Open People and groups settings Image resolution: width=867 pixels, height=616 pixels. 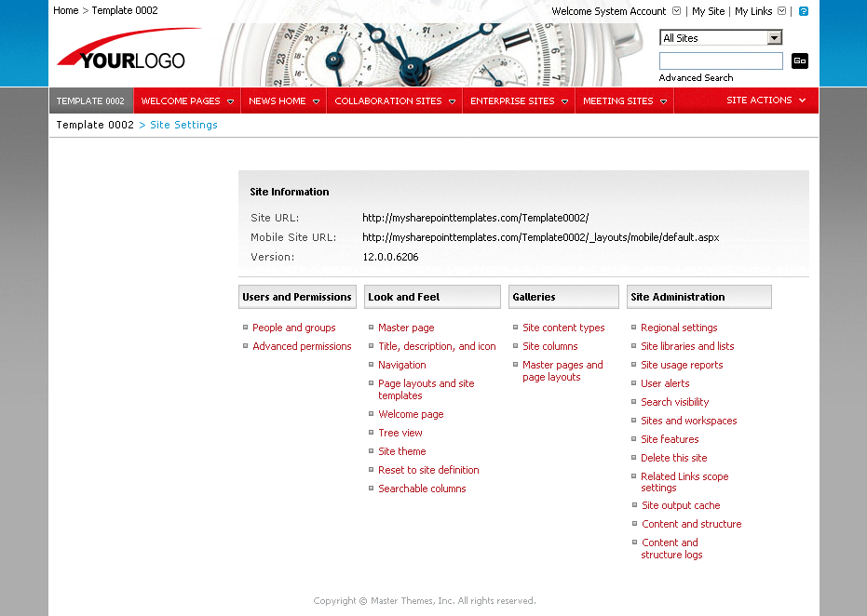point(293,328)
